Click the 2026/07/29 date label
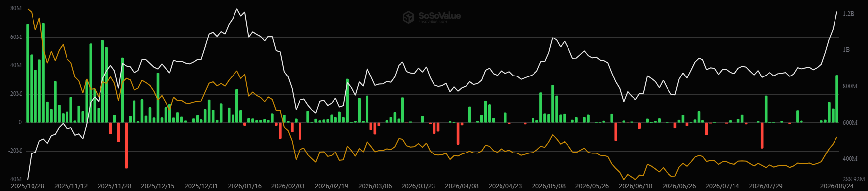 [x=766, y=186]
